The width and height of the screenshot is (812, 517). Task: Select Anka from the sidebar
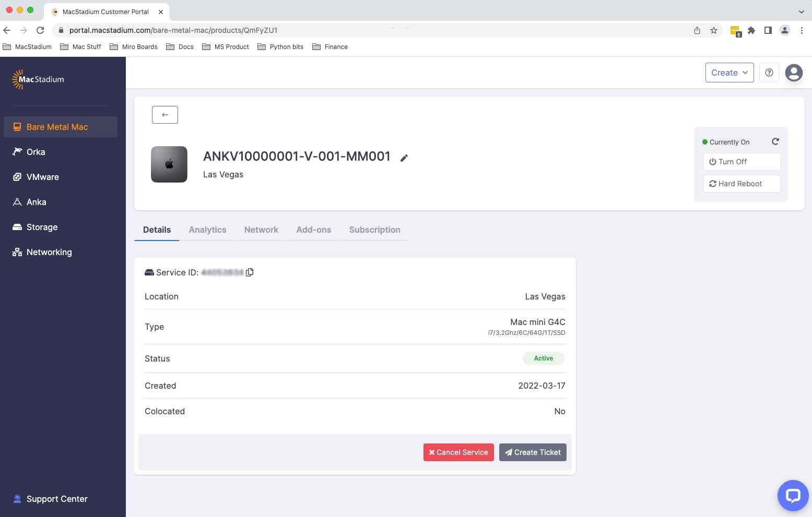point(37,202)
